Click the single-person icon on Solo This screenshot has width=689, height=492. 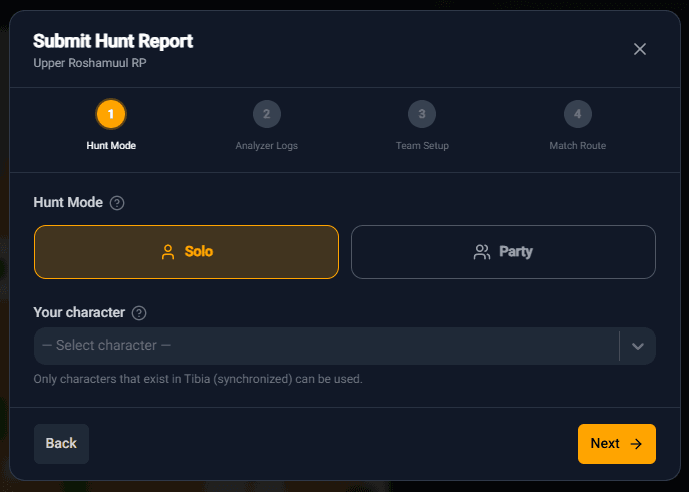[x=168, y=252]
